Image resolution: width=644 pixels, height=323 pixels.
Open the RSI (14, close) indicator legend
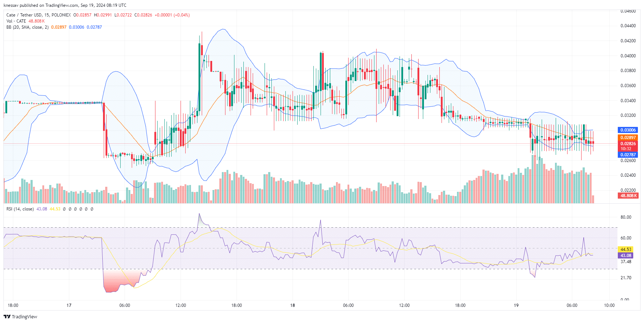tap(20, 209)
